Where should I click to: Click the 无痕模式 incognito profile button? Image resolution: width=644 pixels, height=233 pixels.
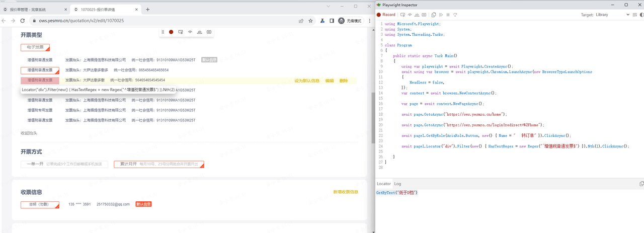coord(350,21)
